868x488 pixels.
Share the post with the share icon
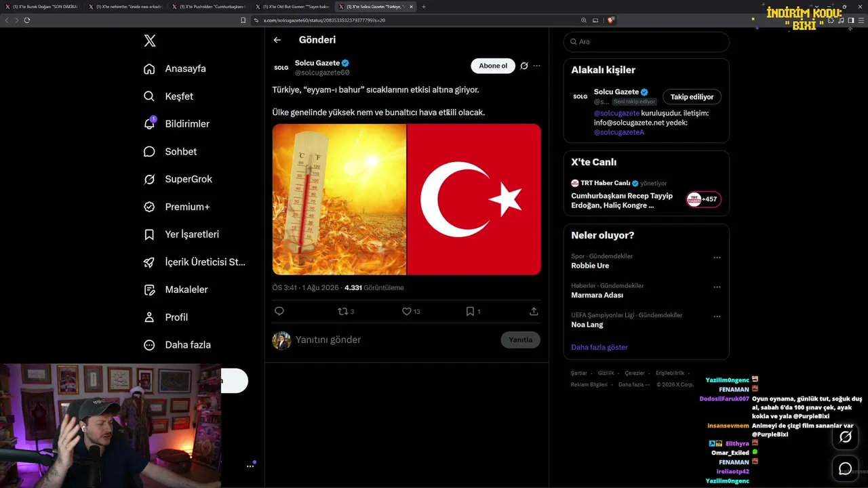(x=534, y=311)
